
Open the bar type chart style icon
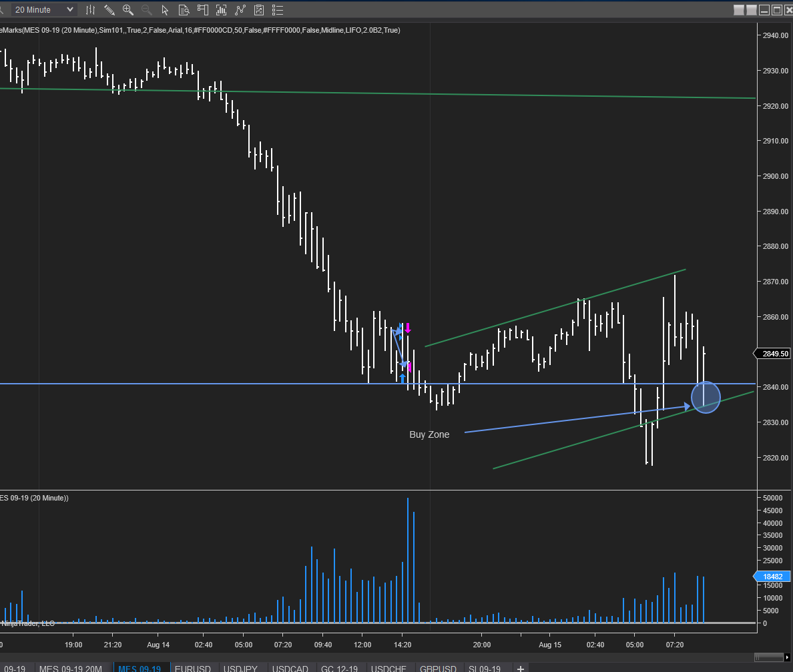point(91,9)
